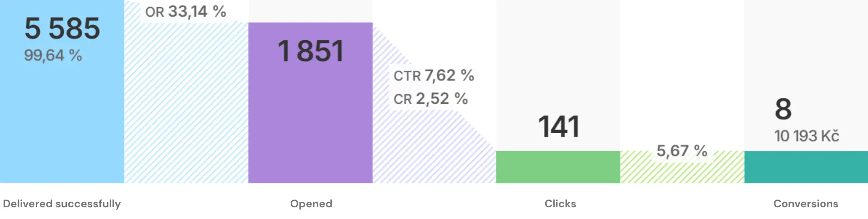
Task: Click the 5 585 delivered count
Action: click(62, 28)
